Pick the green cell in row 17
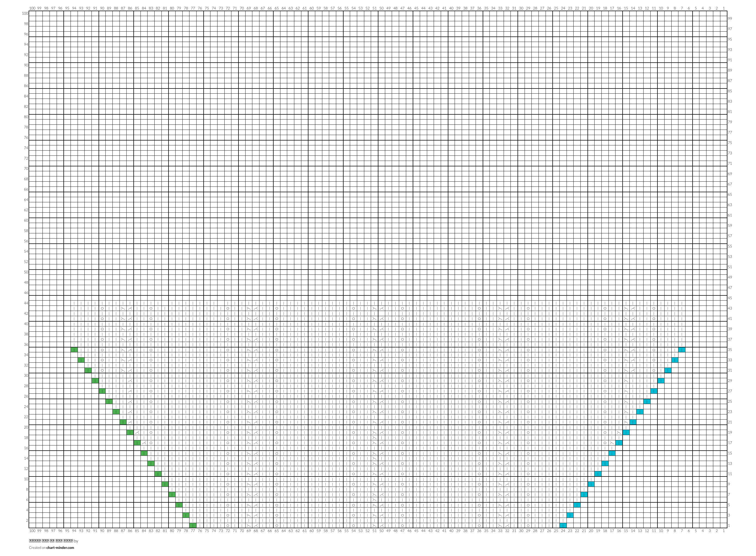 point(137,442)
